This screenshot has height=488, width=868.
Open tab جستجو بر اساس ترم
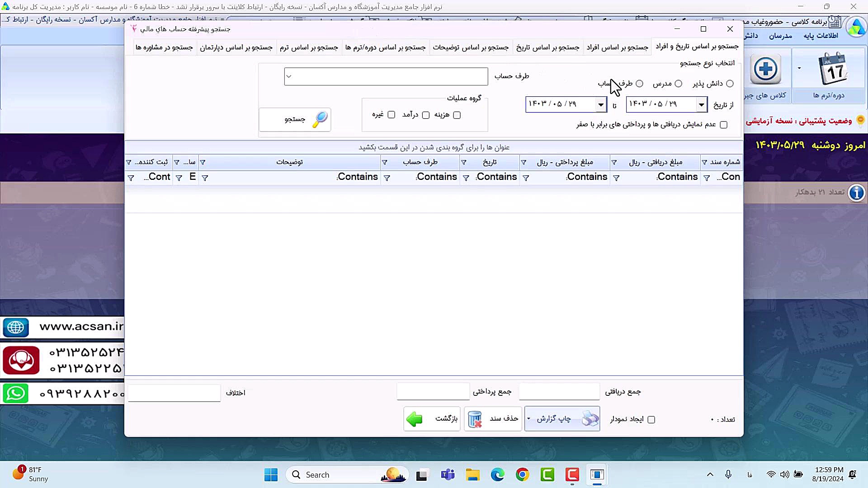(309, 47)
